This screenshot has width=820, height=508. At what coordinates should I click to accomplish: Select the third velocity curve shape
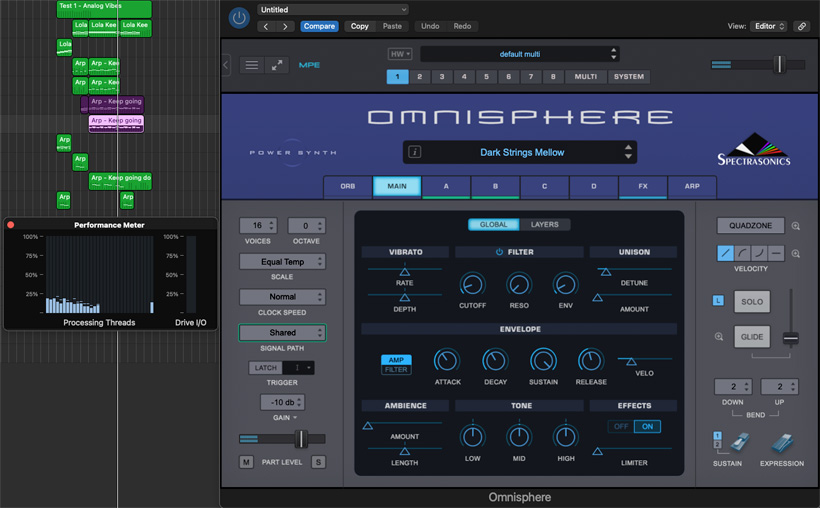(759, 253)
